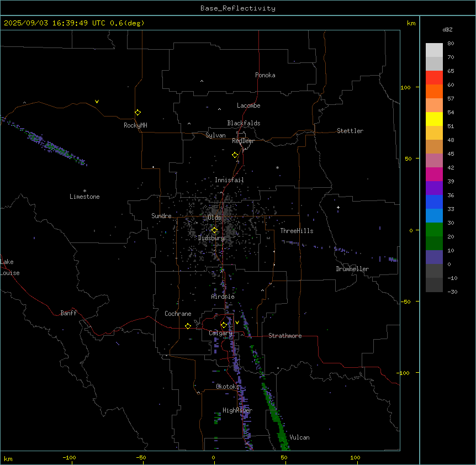
Task: Click the Ponoka city label
Action: (265, 75)
